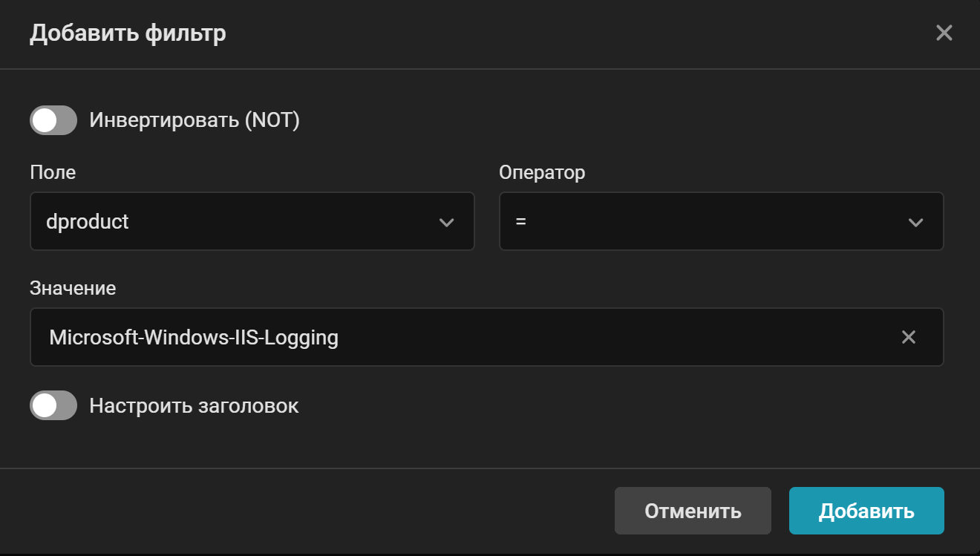Click the Добавить фильтр dialog title
The image size is (980, 556).
coord(128,33)
